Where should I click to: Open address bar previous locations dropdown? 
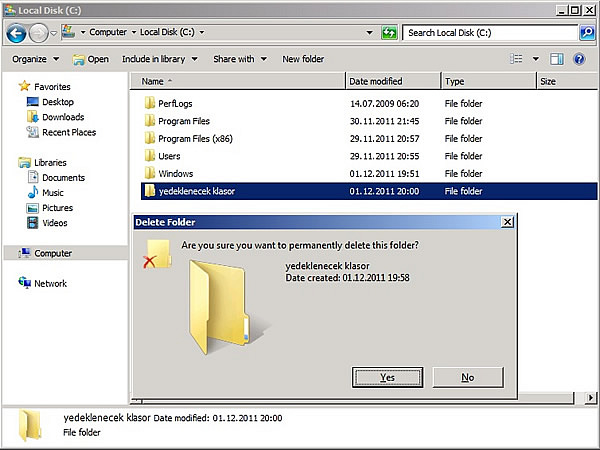(x=369, y=33)
